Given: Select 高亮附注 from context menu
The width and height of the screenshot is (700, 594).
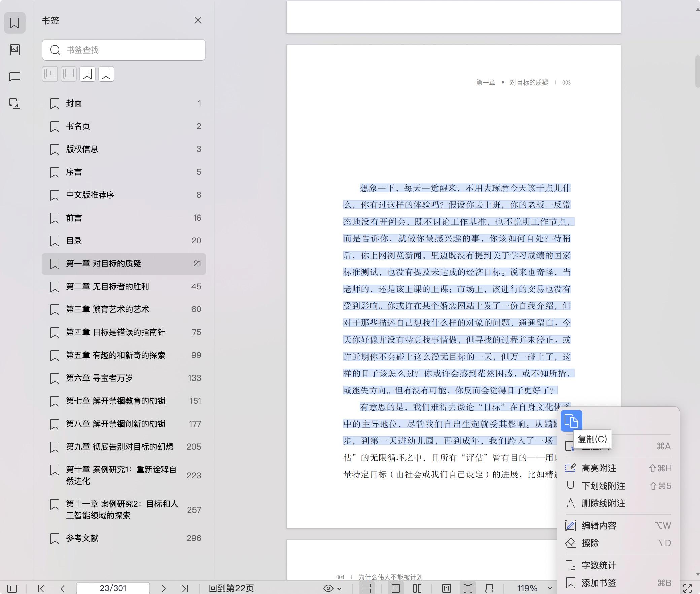Looking at the screenshot, I should click(x=599, y=468).
